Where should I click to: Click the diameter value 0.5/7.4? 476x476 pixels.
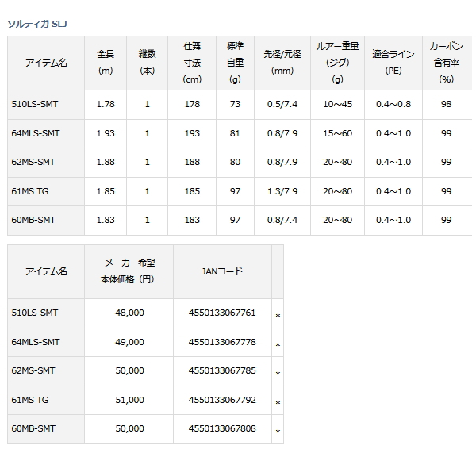coord(282,104)
